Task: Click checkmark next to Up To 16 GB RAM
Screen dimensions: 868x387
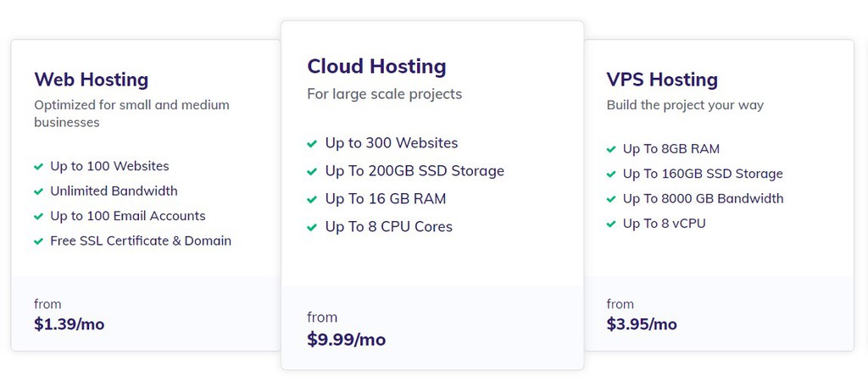Action: [x=312, y=200]
